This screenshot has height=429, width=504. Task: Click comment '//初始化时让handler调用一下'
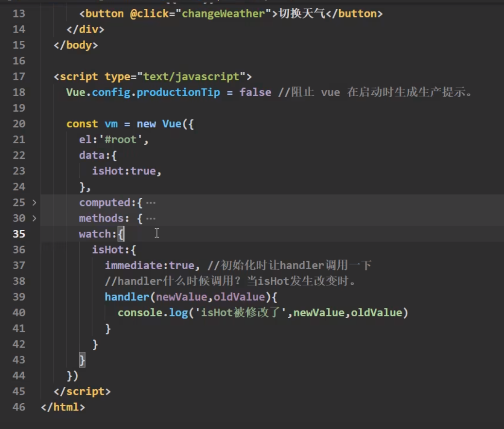point(290,265)
